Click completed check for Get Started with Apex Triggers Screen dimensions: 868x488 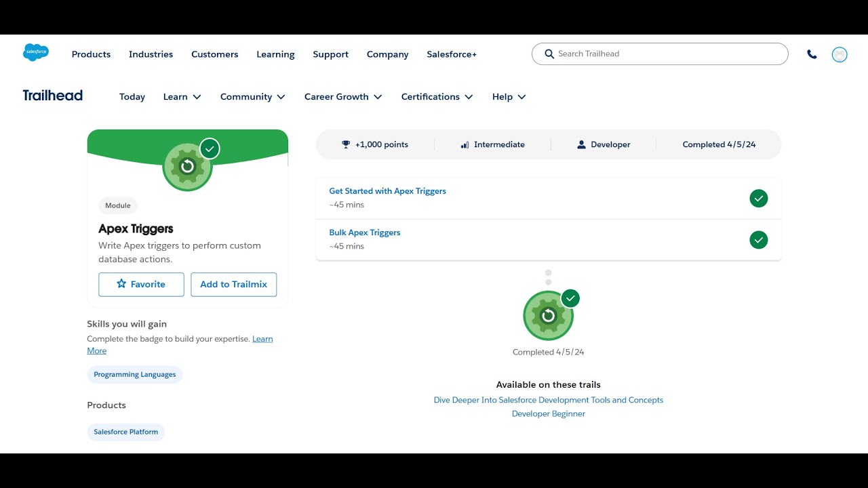(759, 198)
